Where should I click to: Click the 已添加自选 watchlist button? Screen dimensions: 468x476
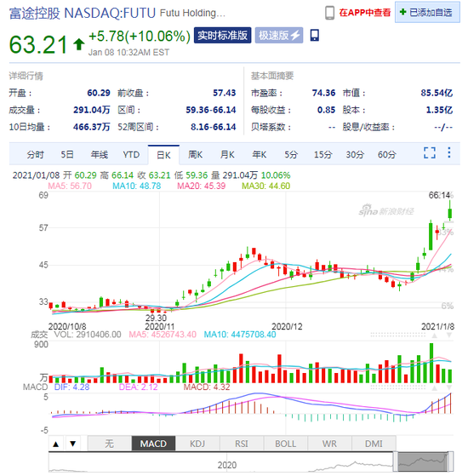click(427, 12)
